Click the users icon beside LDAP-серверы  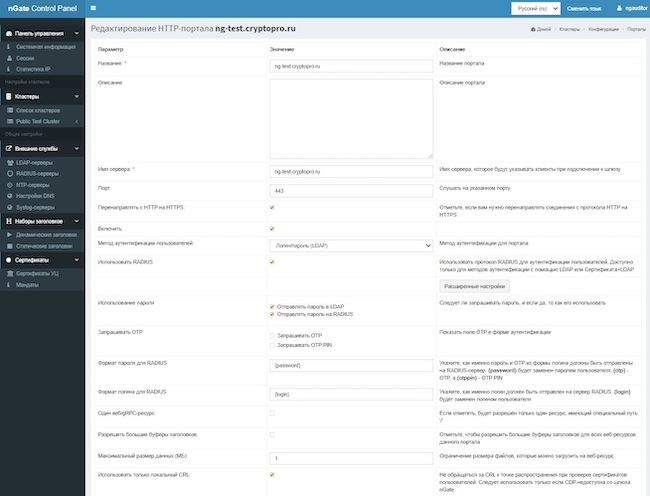coord(10,162)
